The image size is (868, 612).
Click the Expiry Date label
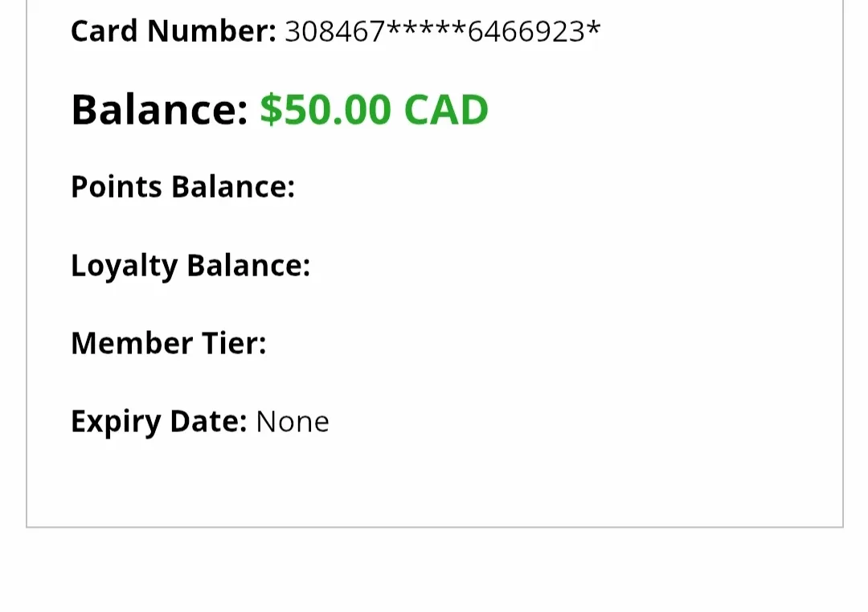(158, 422)
